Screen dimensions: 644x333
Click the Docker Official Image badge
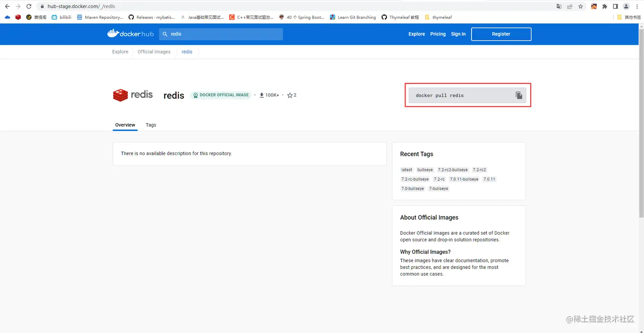click(x=221, y=95)
